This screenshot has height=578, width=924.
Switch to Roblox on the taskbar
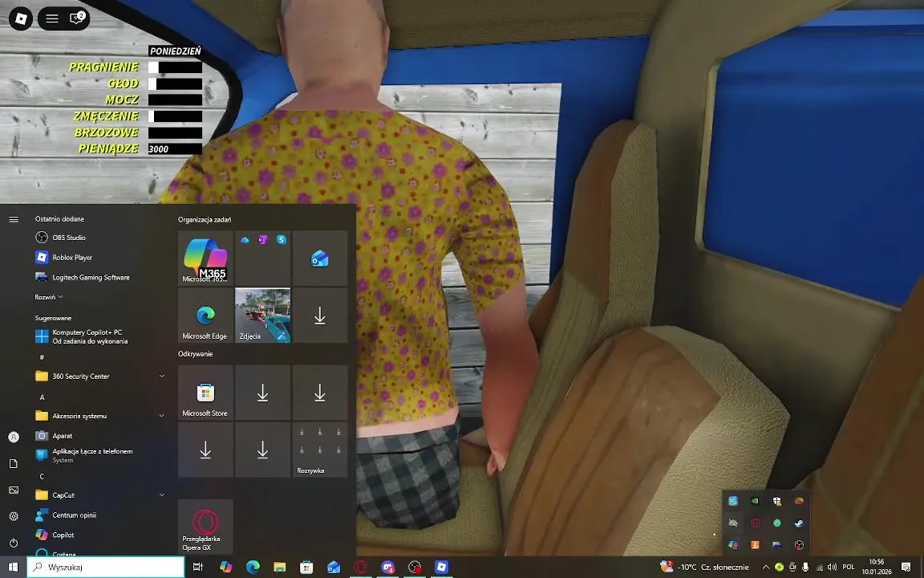point(441,567)
